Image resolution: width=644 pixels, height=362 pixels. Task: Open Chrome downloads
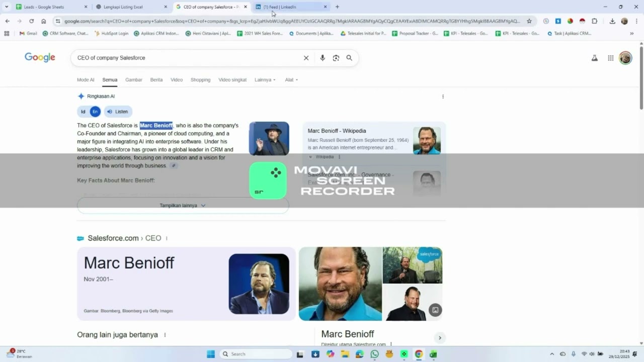pyautogui.click(x=612, y=21)
